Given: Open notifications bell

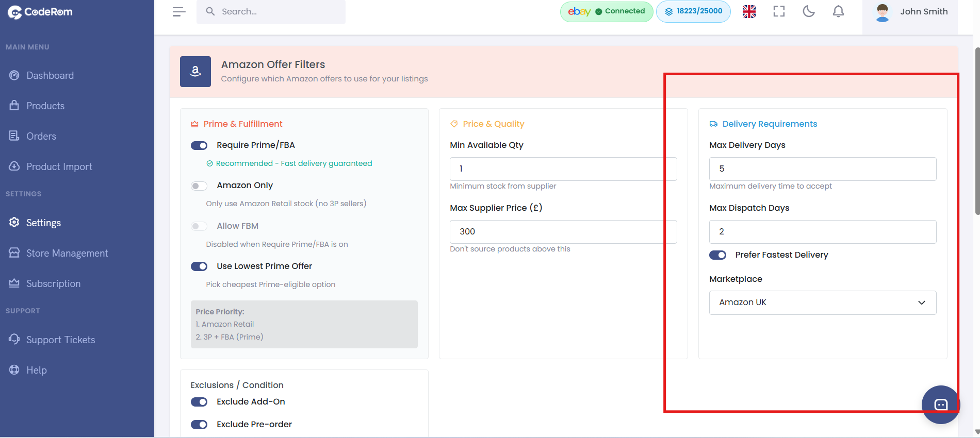Looking at the screenshot, I should (839, 11).
